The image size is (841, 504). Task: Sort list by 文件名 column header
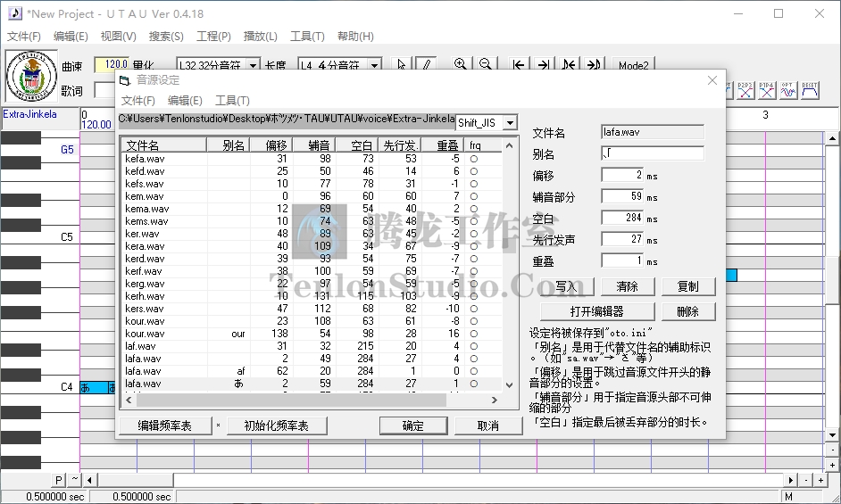pos(164,145)
